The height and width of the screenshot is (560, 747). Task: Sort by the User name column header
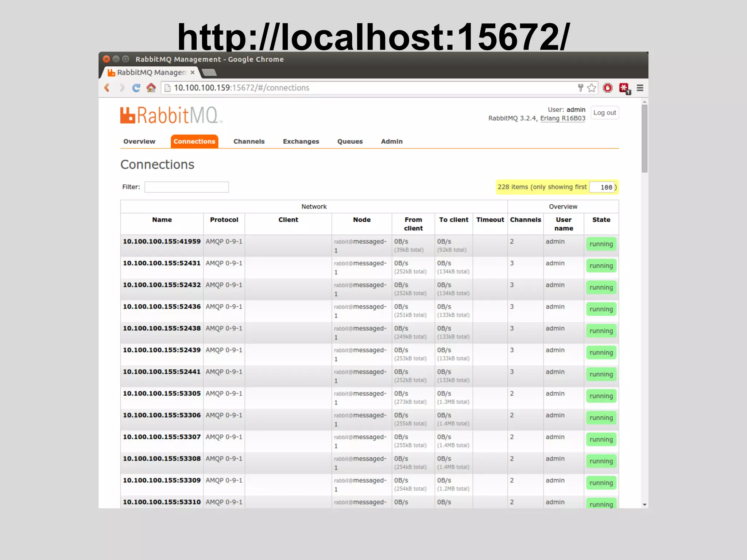tap(564, 224)
